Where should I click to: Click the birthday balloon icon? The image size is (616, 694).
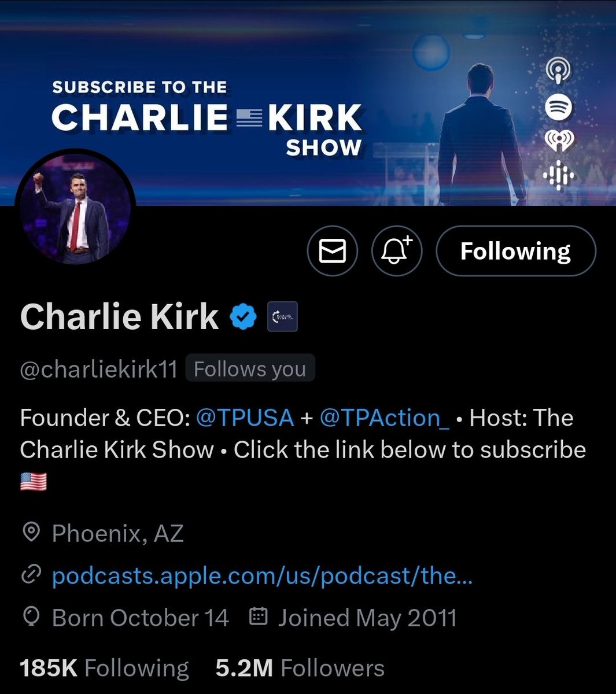point(31,618)
